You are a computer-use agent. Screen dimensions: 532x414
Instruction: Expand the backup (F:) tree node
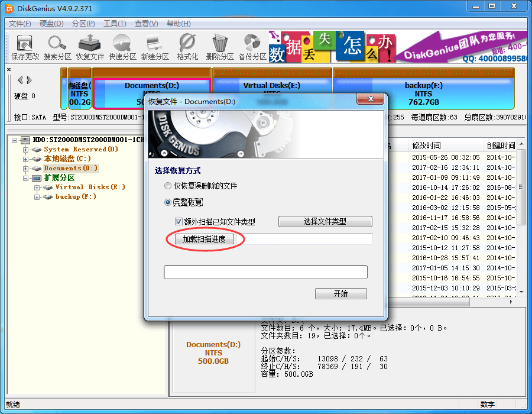point(37,197)
